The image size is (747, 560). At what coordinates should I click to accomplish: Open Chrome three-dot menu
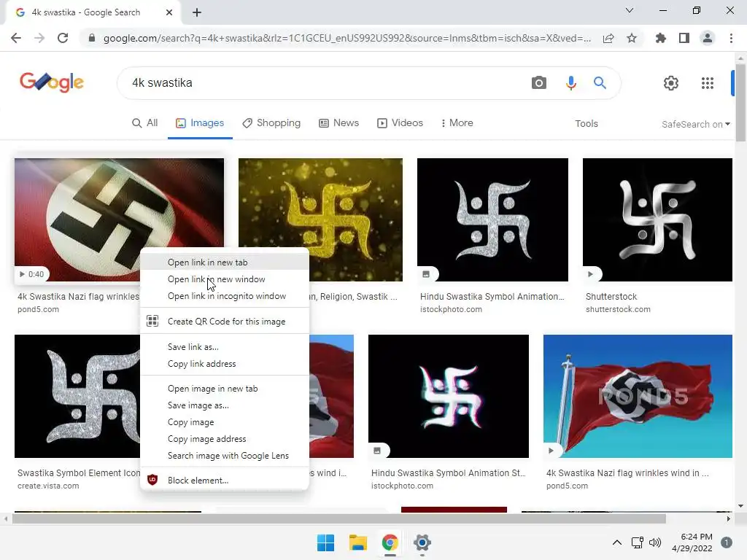point(731,38)
